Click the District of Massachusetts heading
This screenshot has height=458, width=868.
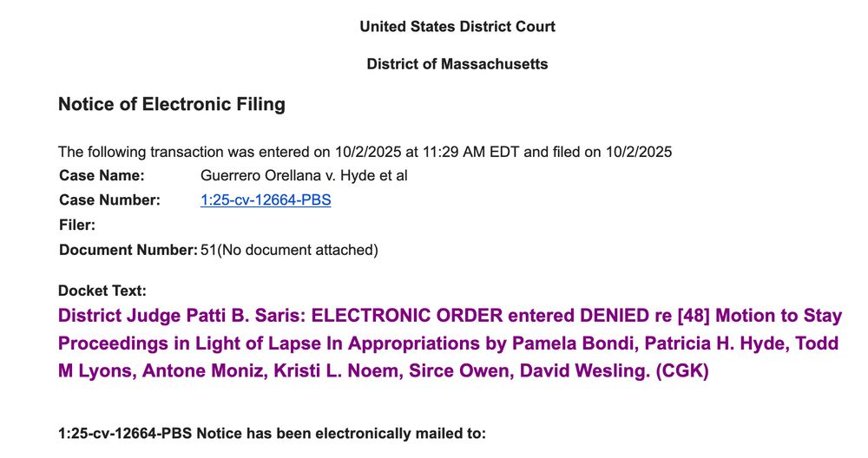(457, 64)
